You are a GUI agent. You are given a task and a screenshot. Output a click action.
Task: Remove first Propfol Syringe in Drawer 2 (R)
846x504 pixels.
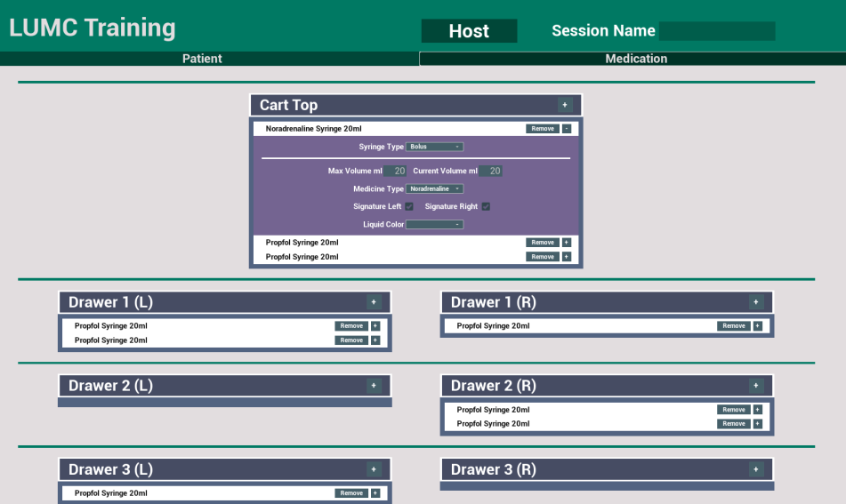click(734, 410)
